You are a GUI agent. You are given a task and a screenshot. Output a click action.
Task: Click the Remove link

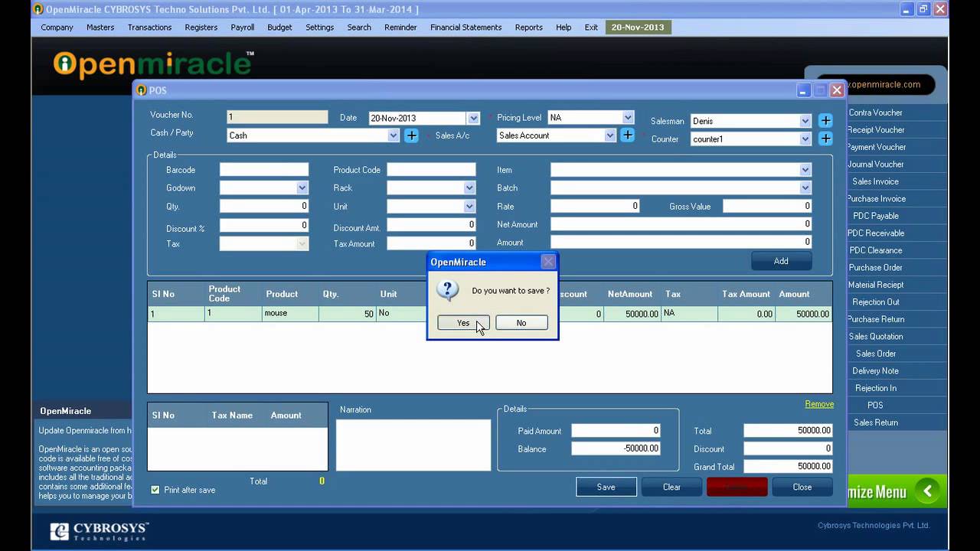[x=819, y=404]
